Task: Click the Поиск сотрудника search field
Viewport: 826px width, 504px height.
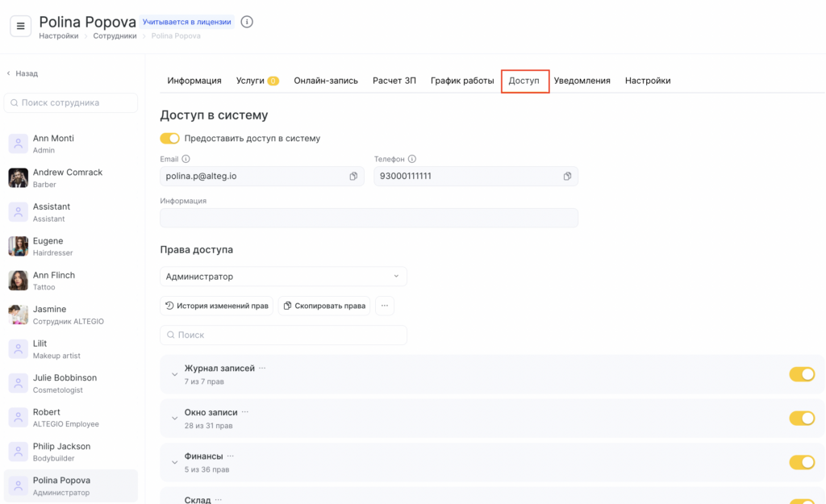Action: 71,103
